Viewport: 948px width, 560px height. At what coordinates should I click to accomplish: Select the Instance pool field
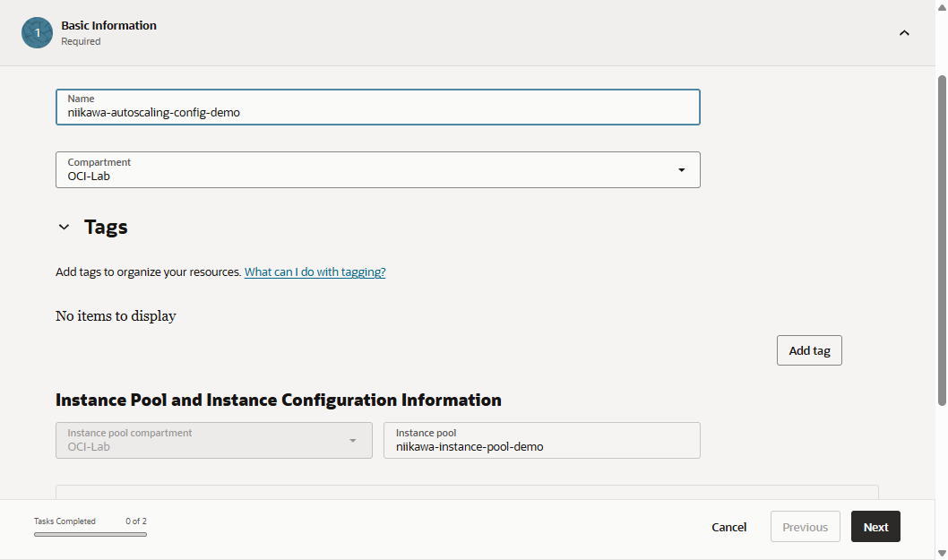pyautogui.click(x=541, y=445)
